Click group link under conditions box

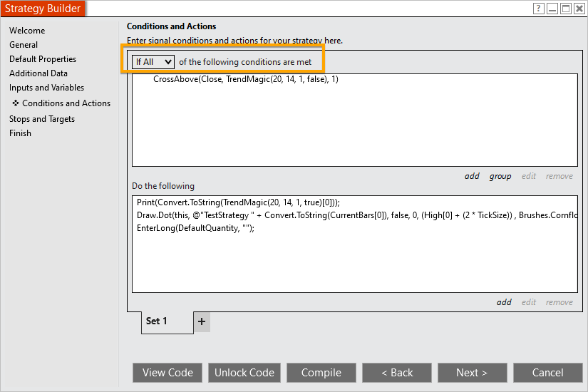click(500, 176)
